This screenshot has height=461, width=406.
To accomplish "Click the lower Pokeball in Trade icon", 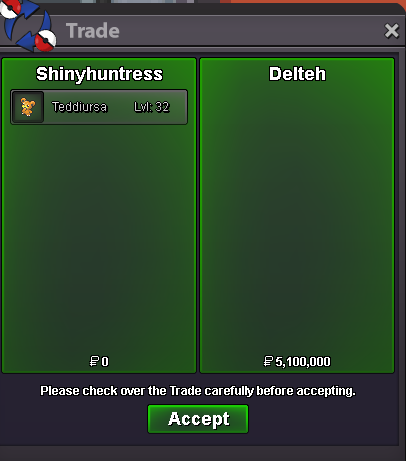I will [x=45, y=40].
